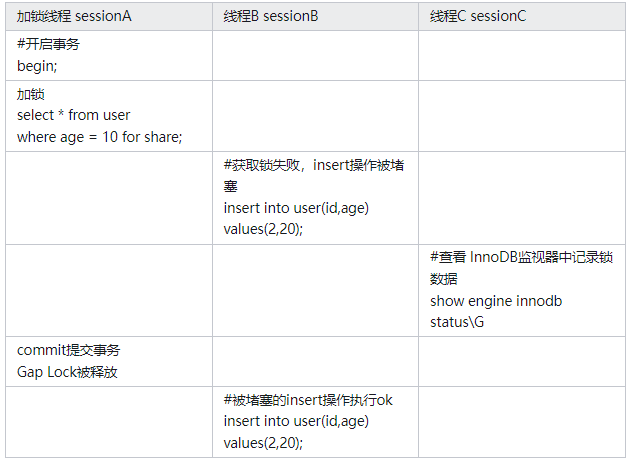The width and height of the screenshot is (631, 468).
Task: Click the 数据 text in sessionC cell
Action: pos(443,278)
